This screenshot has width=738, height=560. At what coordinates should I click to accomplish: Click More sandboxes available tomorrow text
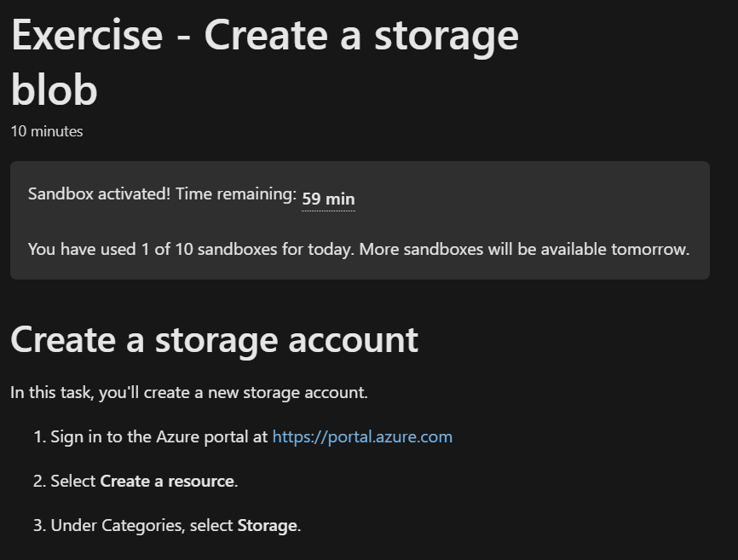(546, 250)
